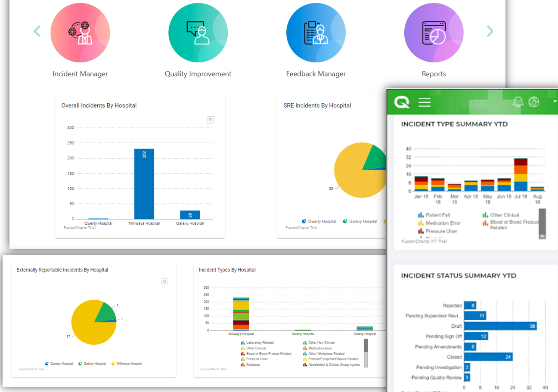Click the globe icon in green header

534,102
